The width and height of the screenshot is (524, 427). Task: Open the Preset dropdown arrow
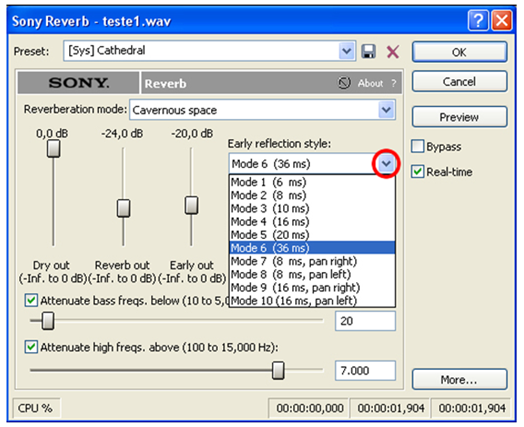(x=346, y=51)
